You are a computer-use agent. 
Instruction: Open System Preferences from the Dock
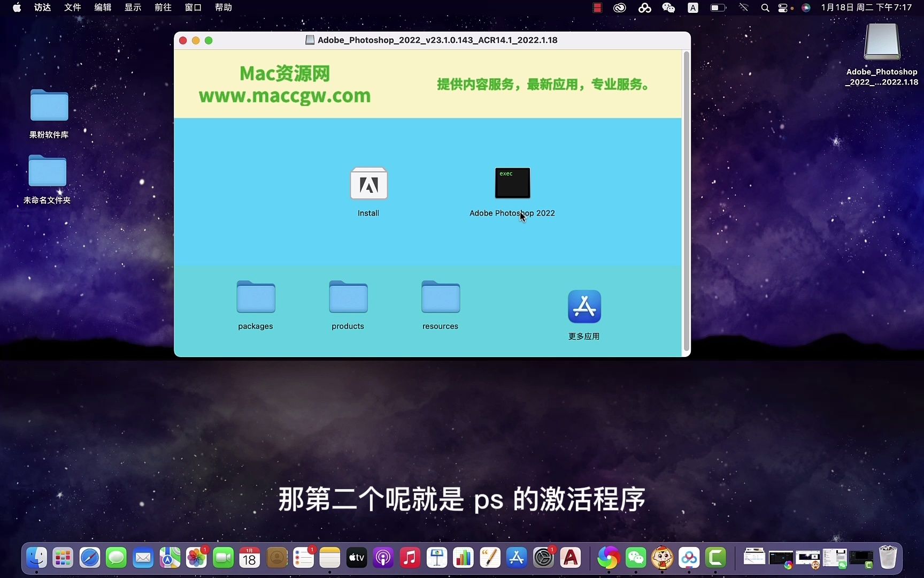pyautogui.click(x=544, y=558)
